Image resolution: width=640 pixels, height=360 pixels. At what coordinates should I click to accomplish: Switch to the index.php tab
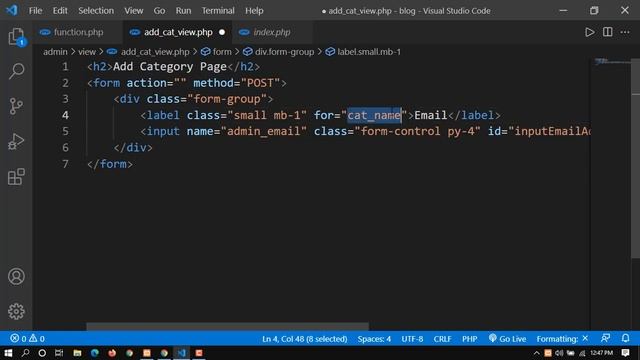271,32
